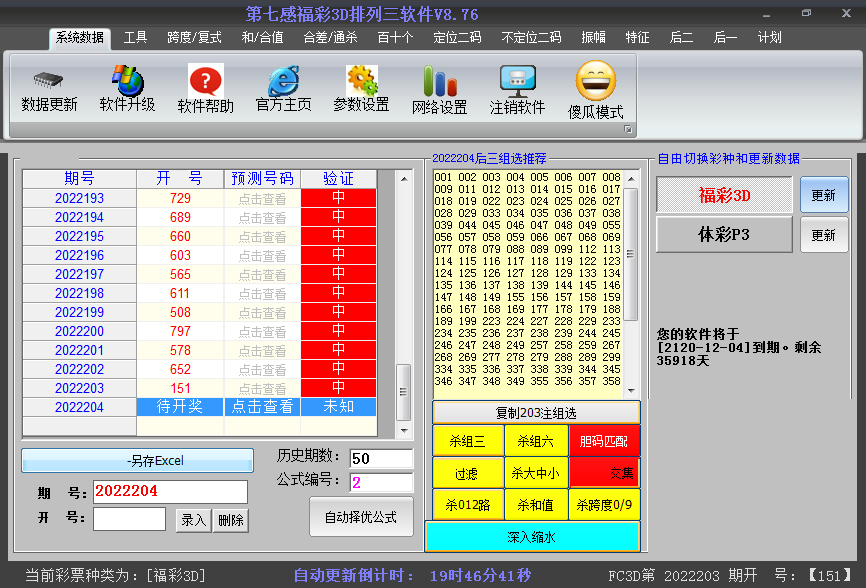Click draw number 729 cell
The height and width of the screenshot is (588, 866).
point(180,198)
